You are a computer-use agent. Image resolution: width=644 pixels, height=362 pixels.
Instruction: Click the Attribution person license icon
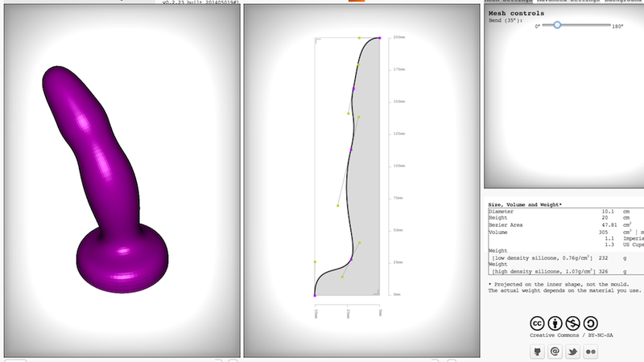(555, 323)
